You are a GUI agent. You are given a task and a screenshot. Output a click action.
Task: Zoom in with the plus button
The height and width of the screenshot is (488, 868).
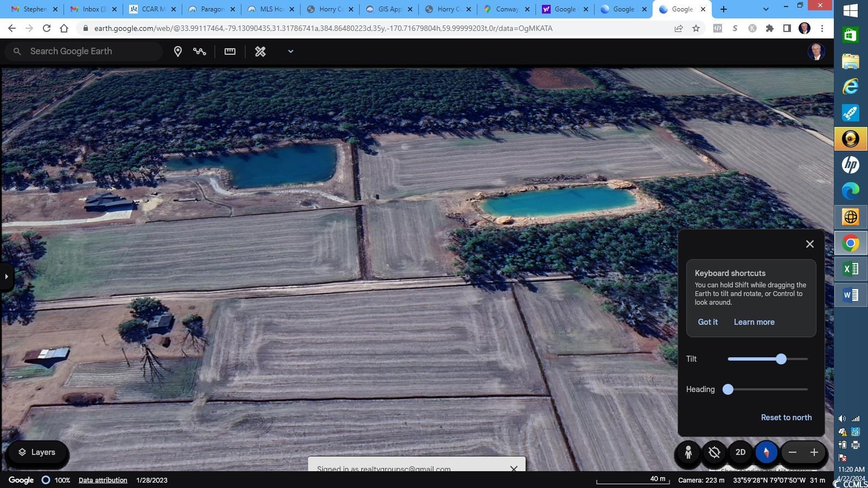pos(814,452)
